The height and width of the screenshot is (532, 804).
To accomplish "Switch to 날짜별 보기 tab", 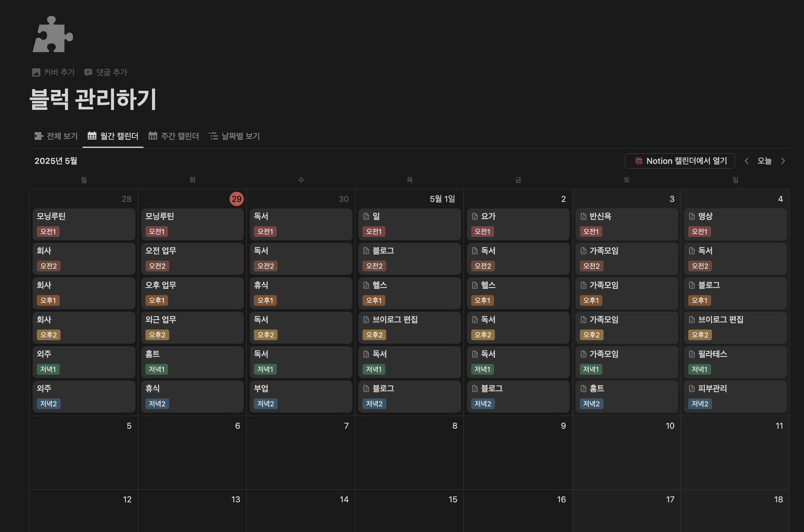I will coord(235,136).
